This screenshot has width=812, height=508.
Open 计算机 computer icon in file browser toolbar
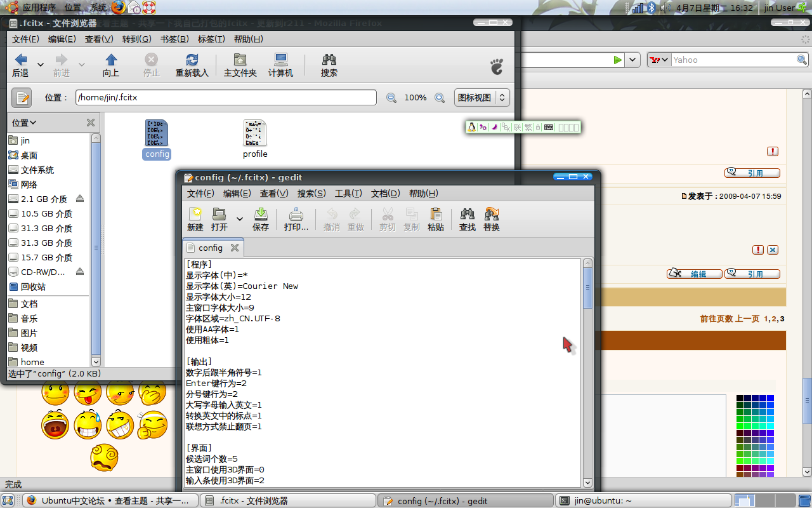tap(281, 60)
